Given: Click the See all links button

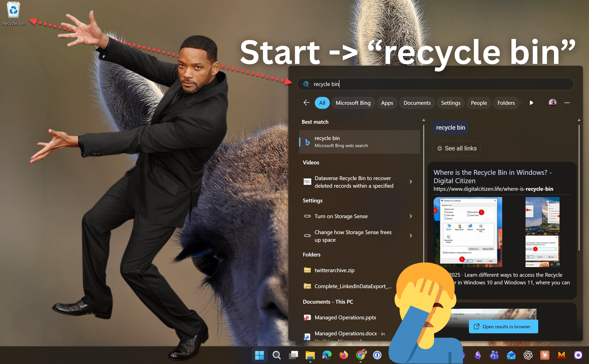Looking at the screenshot, I should coord(456,148).
